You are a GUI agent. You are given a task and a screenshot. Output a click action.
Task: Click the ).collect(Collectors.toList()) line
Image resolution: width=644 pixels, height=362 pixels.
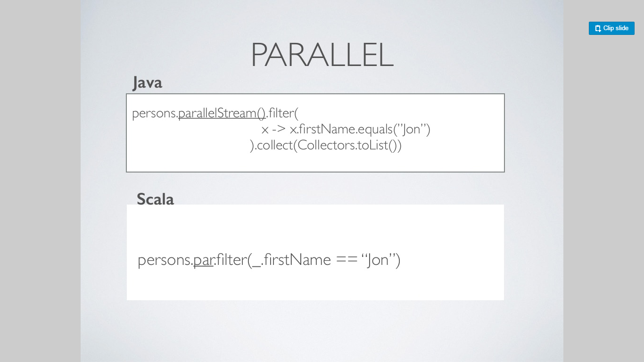[326, 145]
